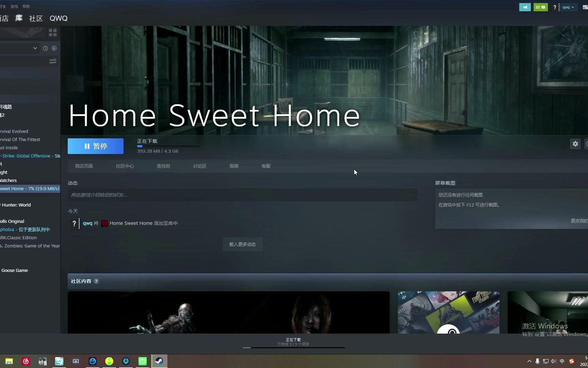Viewport: 588px width, 368px height.
Task: Click the ready-to-play filter icon
Action: (54, 48)
